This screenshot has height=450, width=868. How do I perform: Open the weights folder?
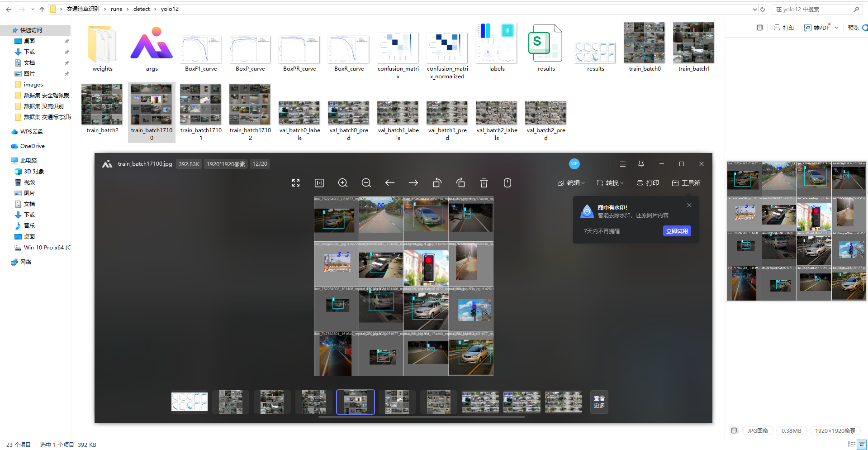[x=102, y=48]
